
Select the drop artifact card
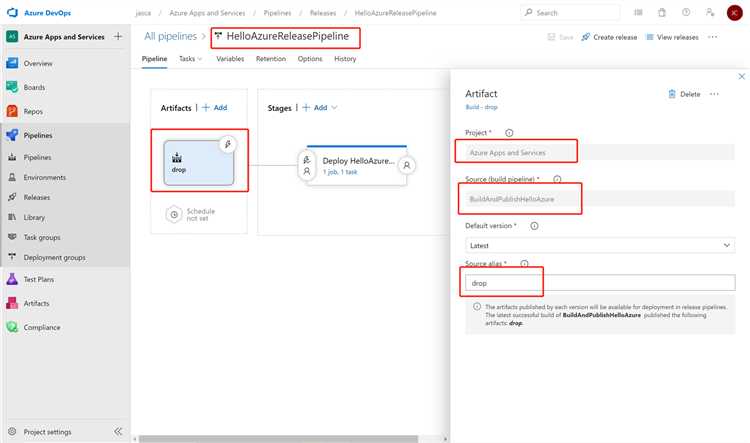pos(199,163)
